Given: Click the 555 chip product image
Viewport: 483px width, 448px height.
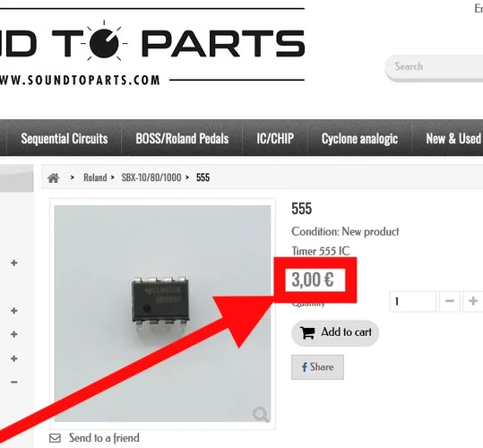Looking at the screenshot, I should point(162,314).
